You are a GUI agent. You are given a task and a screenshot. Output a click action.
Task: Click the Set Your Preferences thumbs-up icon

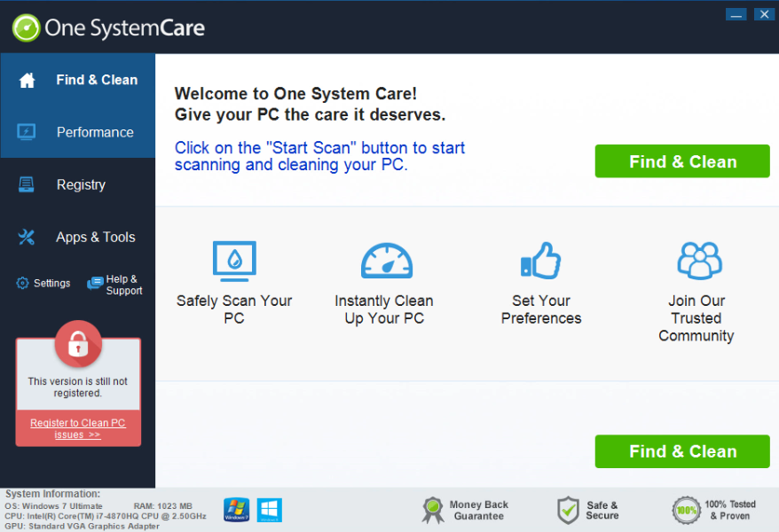coord(540,261)
